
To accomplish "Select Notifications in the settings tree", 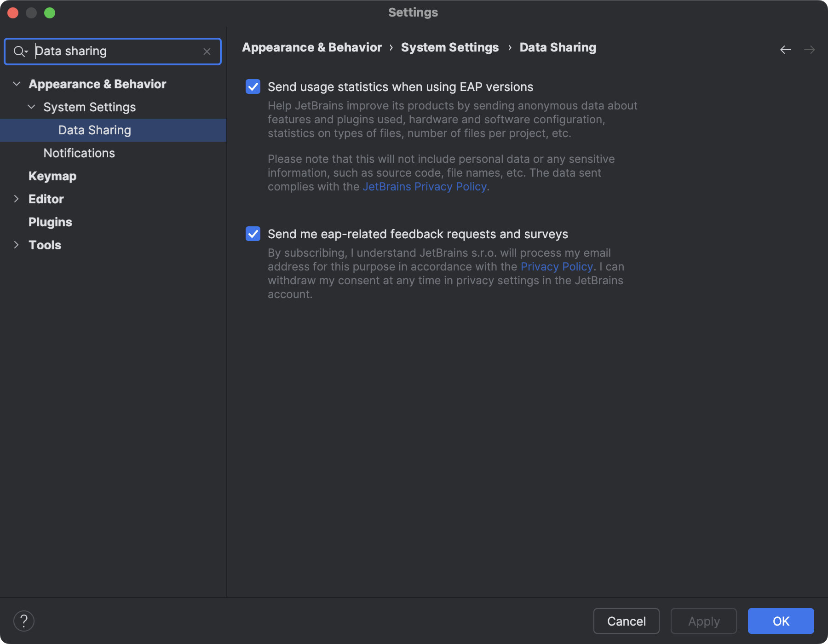I will coord(79,153).
